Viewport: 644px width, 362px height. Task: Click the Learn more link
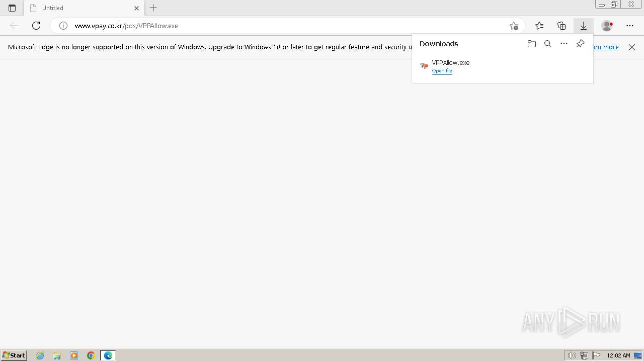[x=606, y=47]
